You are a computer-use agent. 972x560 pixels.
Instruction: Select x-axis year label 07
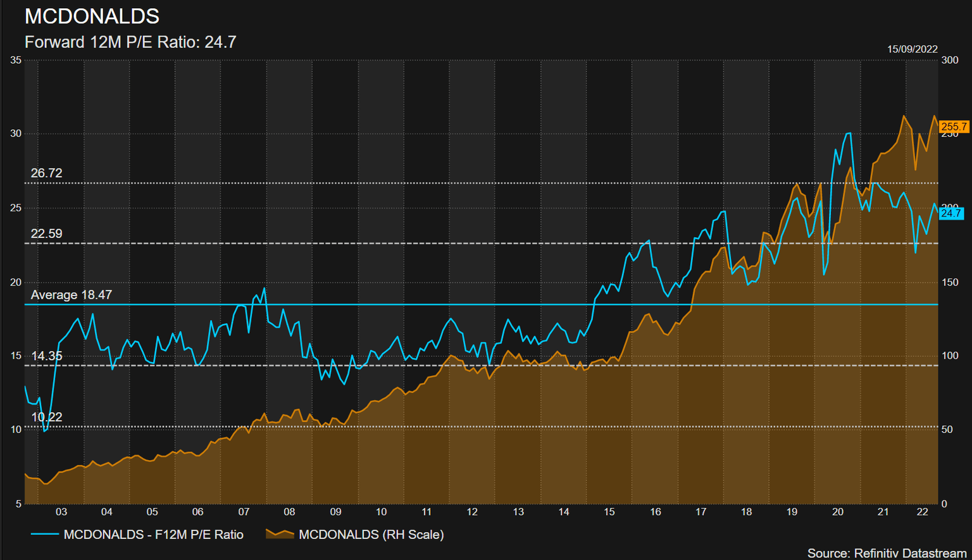[244, 512]
